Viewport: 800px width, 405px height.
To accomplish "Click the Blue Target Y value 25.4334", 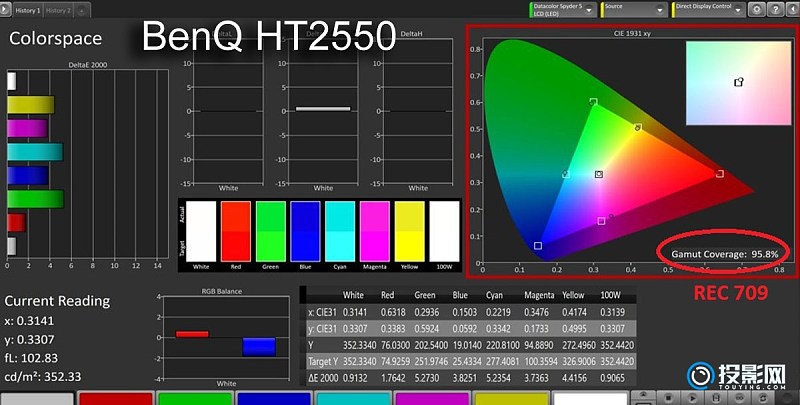I will [467, 362].
